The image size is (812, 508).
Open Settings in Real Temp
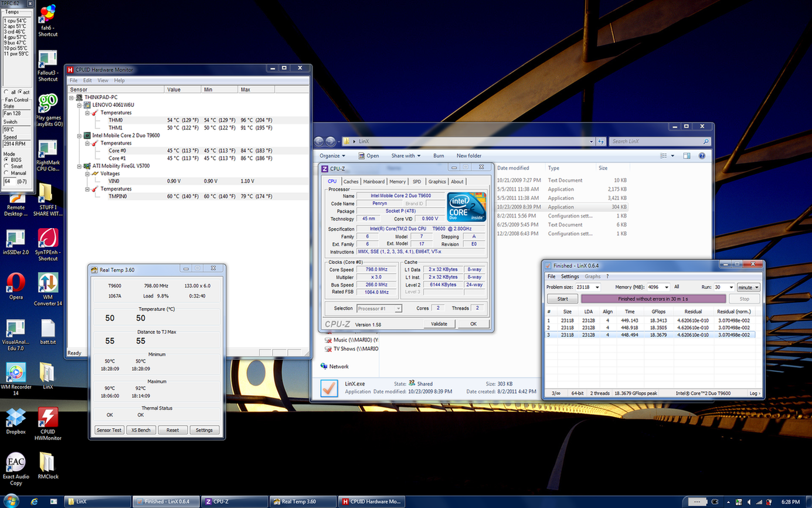tap(204, 430)
